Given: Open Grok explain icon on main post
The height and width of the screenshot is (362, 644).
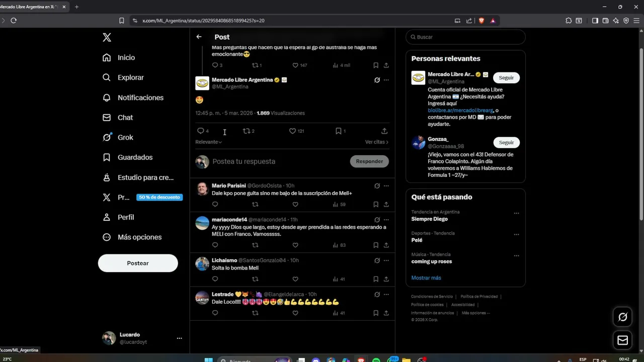Looking at the screenshot, I should [x=377, y=80].
